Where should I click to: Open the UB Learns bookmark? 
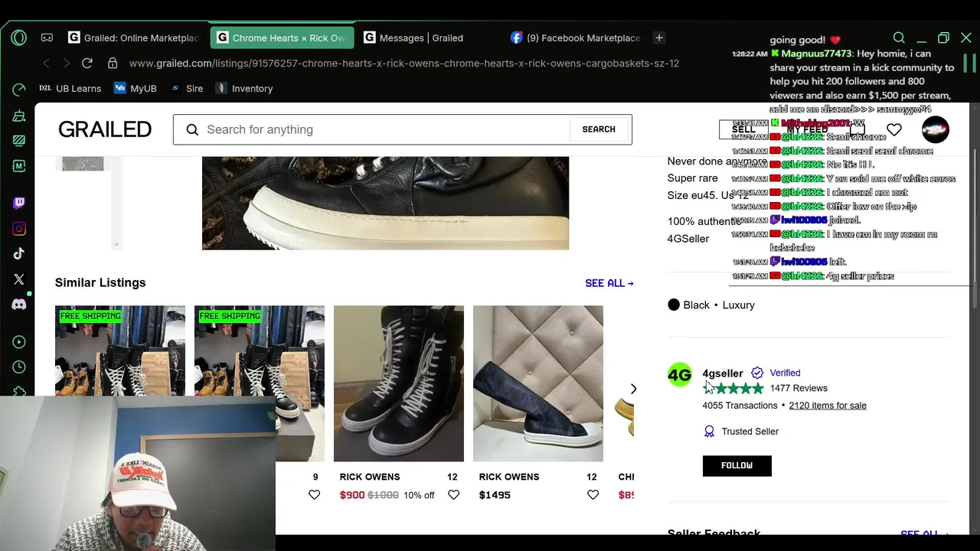[x=69, y=88]
